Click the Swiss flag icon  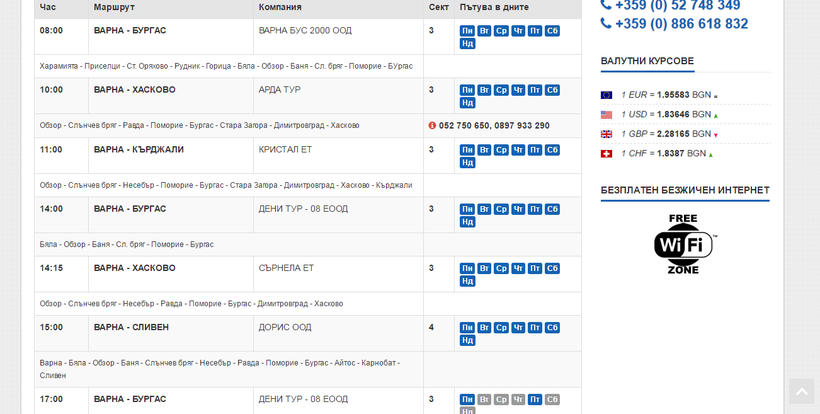pos(606,154)
